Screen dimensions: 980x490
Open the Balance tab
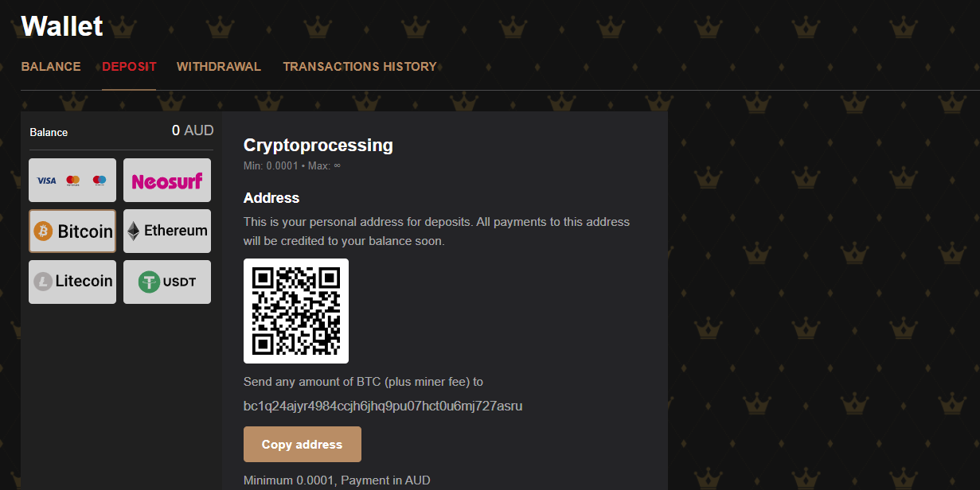pos(51,67)
